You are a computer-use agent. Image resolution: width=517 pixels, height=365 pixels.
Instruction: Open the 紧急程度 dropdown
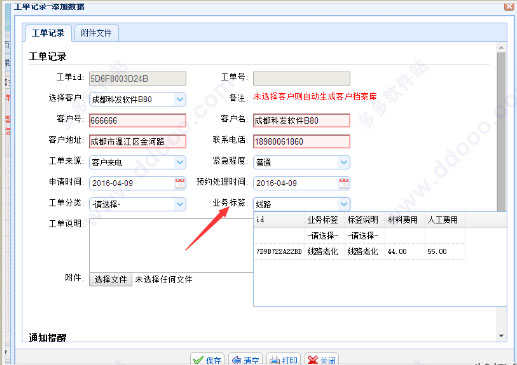pyautogui.click(x=344, y=162)
